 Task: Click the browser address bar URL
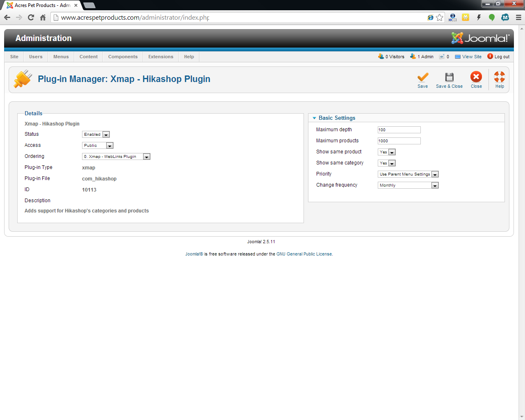(135, 18)
